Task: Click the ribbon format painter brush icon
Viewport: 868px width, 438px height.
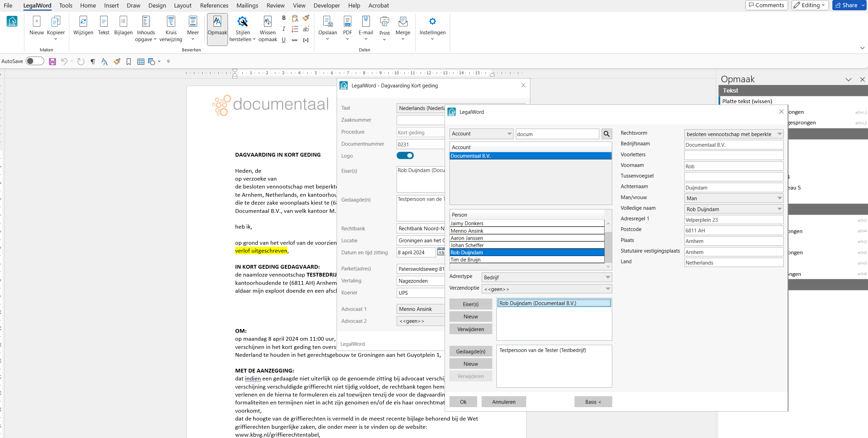Action: point(306,18)
